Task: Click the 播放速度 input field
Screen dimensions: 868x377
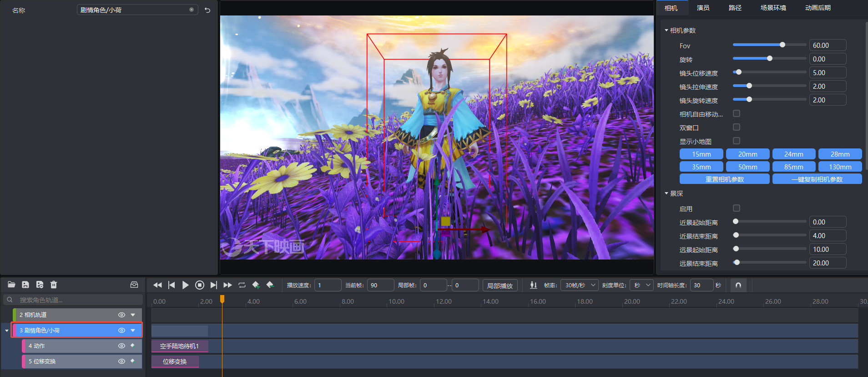Action: [x=328, y=285]
